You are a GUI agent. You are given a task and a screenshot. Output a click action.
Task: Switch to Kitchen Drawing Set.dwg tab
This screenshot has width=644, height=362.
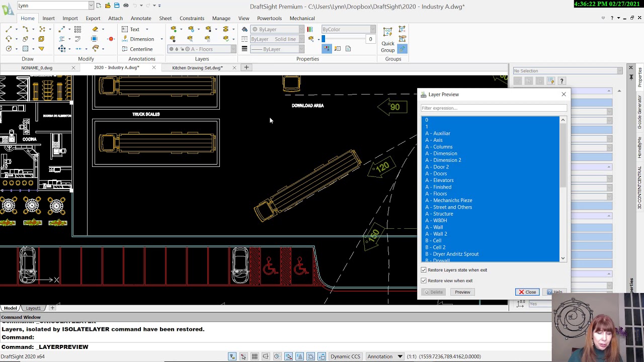click(x=197, y=68)
